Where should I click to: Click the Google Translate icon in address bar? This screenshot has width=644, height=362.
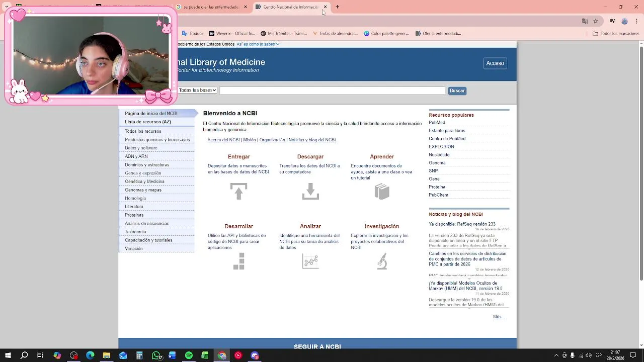[x=585, y=21]
